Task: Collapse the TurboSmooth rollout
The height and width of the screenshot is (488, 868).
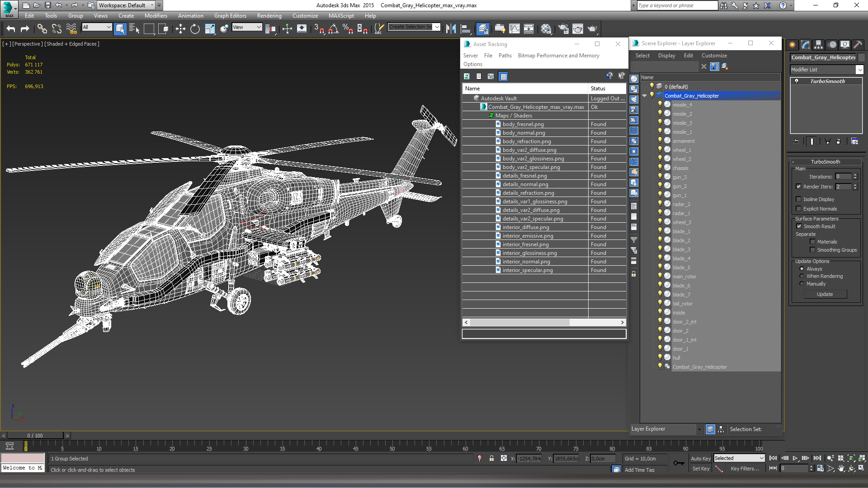Action: (x=826, y=162)
